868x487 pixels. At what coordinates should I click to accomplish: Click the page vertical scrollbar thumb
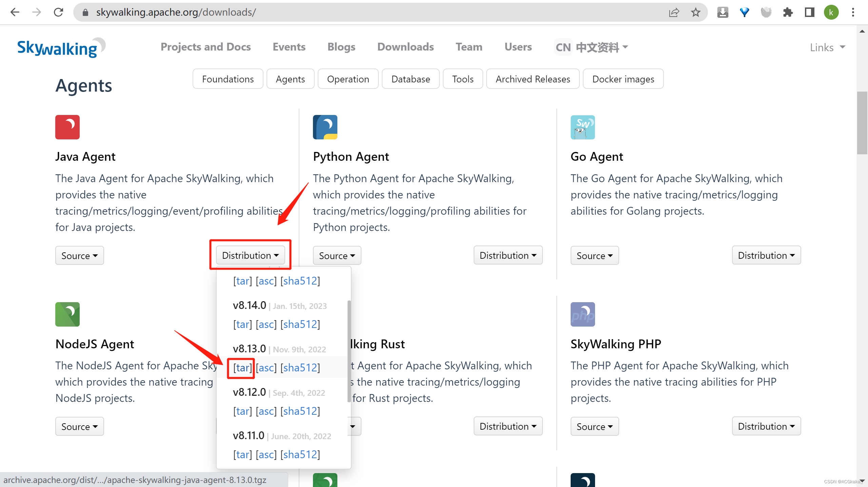tap(862, 123)
